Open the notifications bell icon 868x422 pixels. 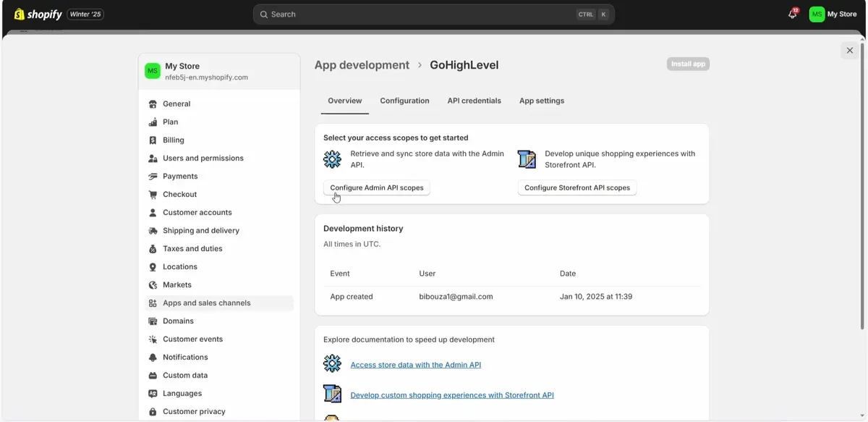click(x=793, y=14)
